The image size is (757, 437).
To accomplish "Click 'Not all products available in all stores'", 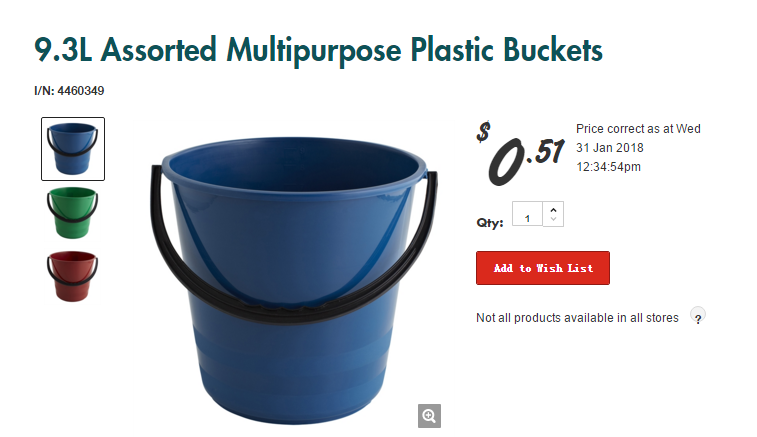I will pos(577,318).
